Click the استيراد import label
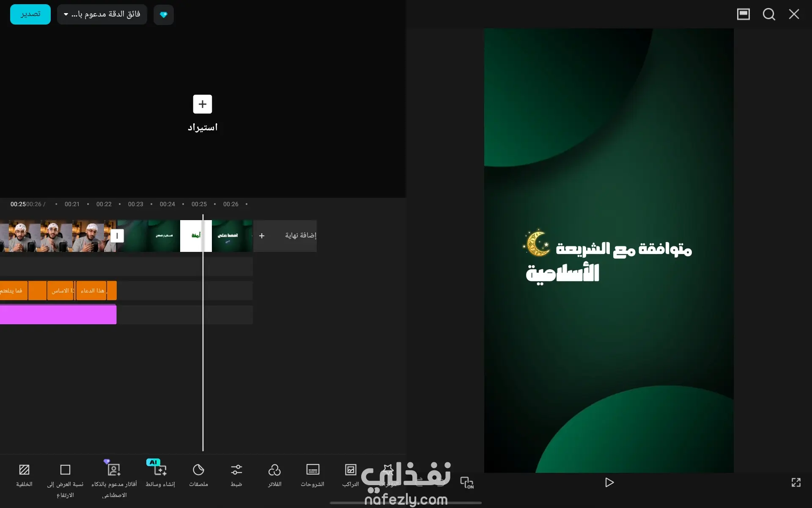 pyautogui.click(x=203, y=127)
